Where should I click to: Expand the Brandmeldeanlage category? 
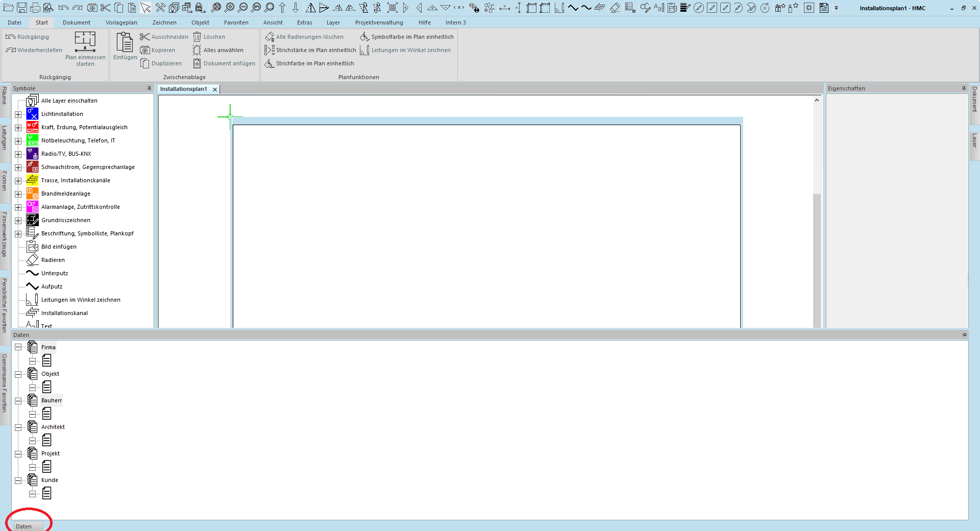point(18,194)
